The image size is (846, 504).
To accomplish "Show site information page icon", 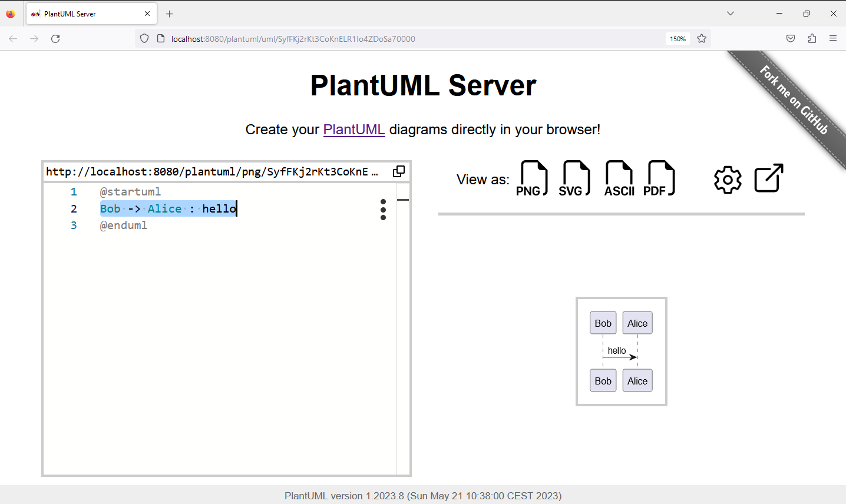I will point(160,39).
